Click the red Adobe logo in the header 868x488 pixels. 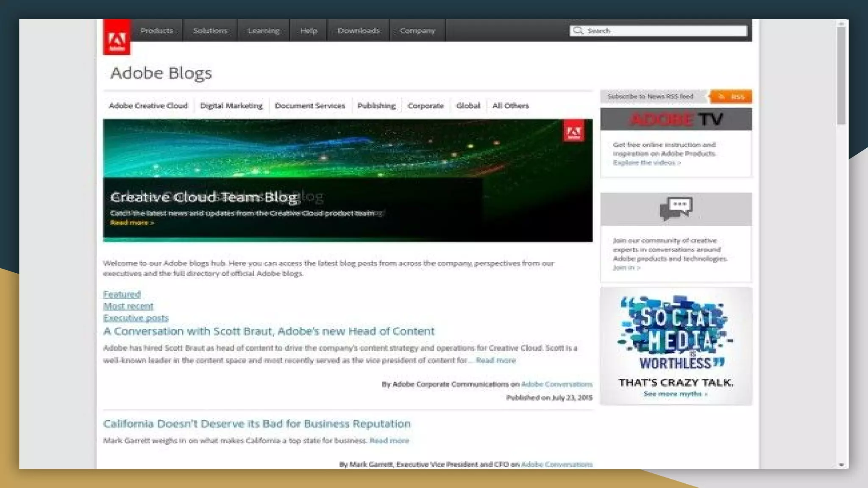117,38
